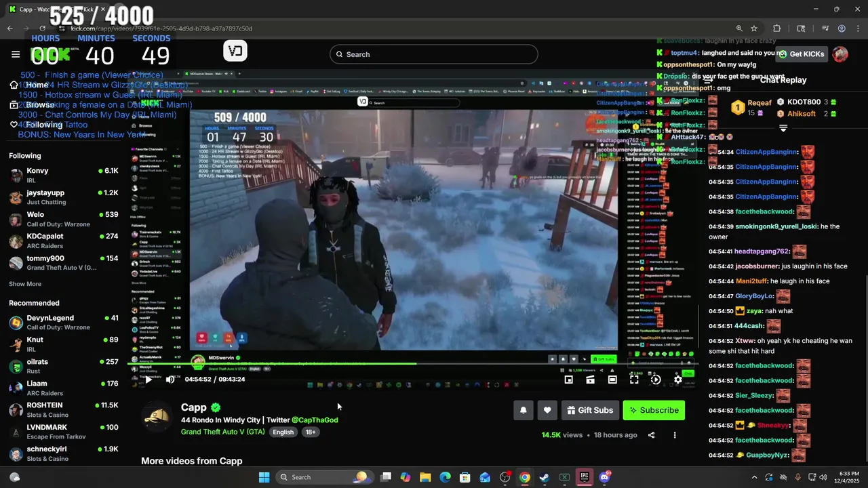868x488 pixels.
Task: Show hidden system tray icons
Action: click(753, 477)
